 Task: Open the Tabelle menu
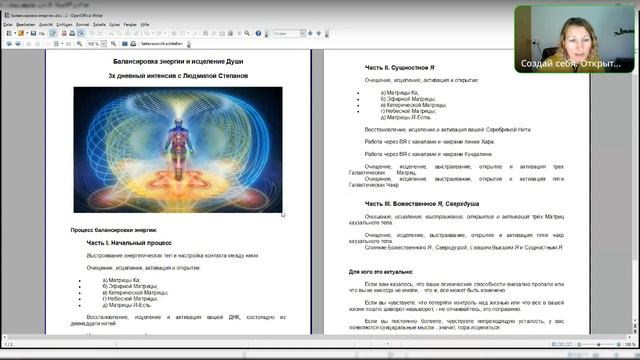pos(99,24)
